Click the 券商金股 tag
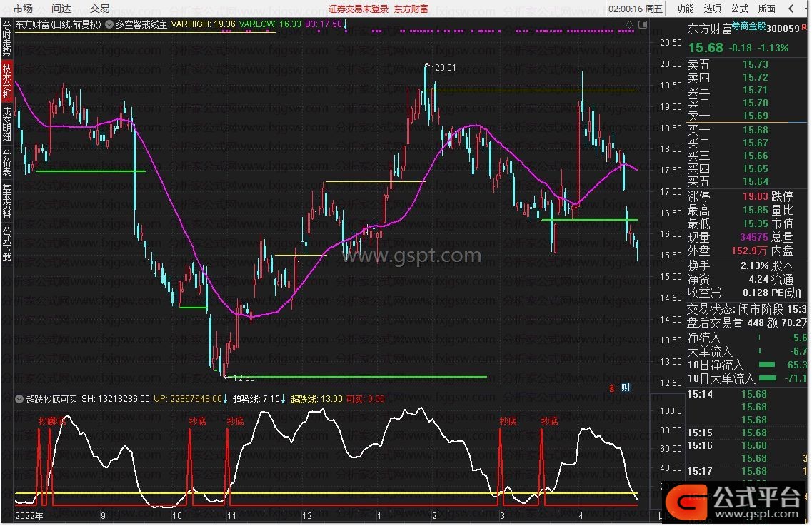 (749, 26)
